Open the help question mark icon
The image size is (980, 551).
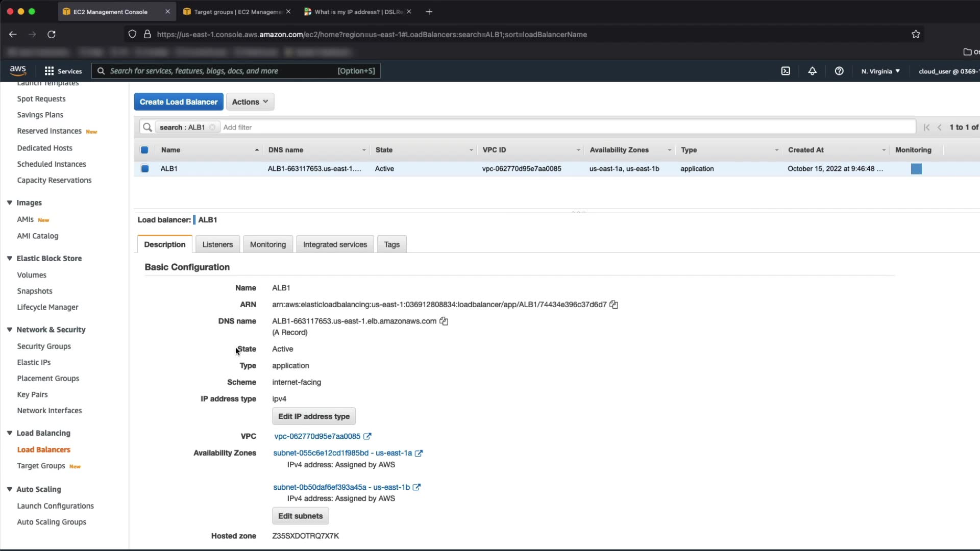839,71
